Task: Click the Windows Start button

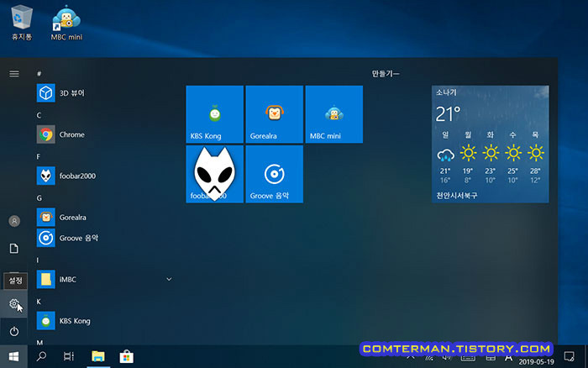Action: [x=13, y=356]
